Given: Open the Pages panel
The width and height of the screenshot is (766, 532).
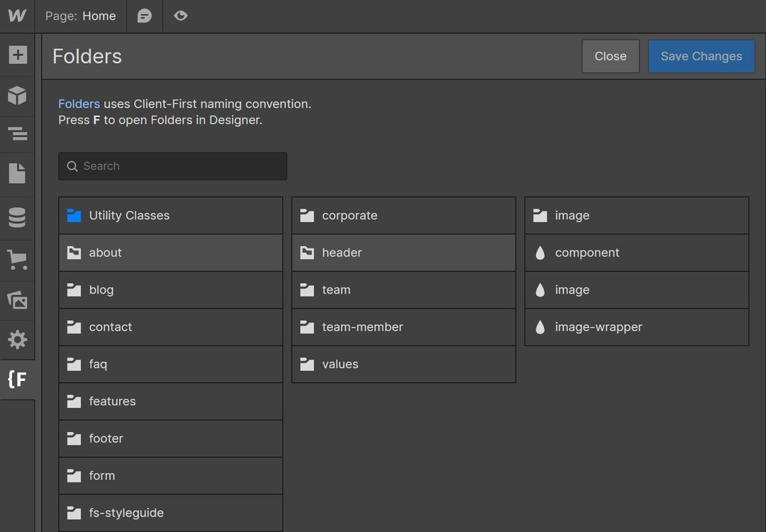Looking at the screenshot, I should 17,172.
